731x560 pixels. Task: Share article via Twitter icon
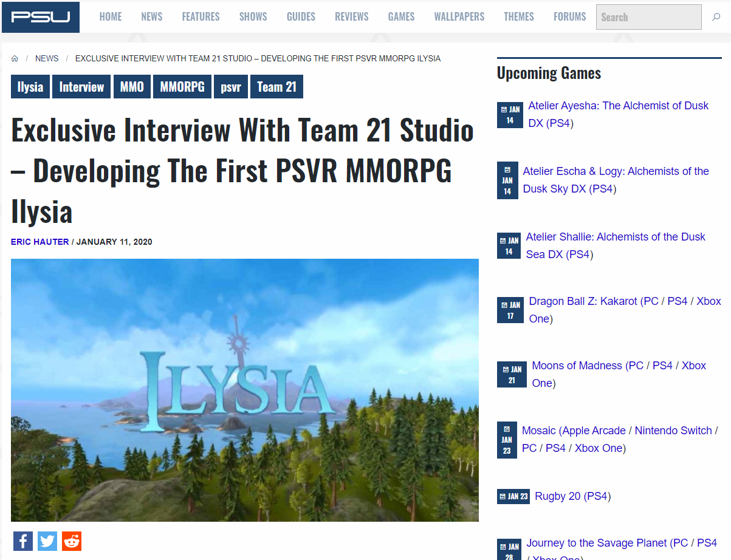pyautogui.click(x=47, y=541)
